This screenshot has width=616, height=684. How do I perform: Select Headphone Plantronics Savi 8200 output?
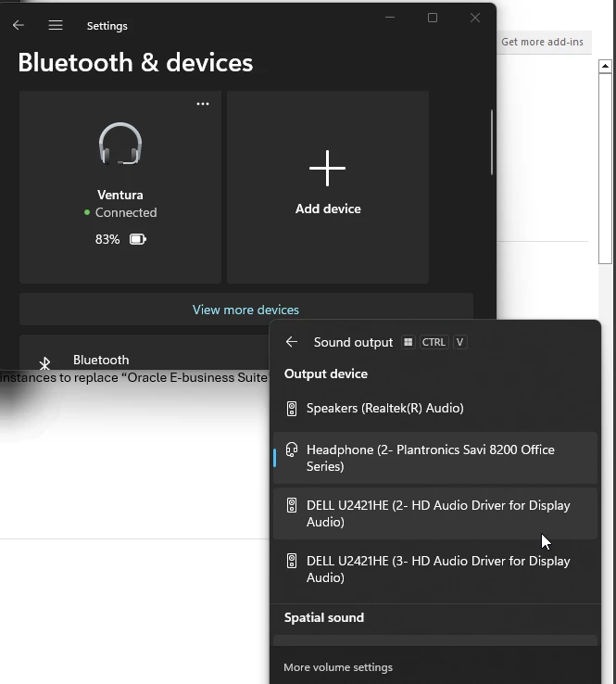tap(435, 458)
